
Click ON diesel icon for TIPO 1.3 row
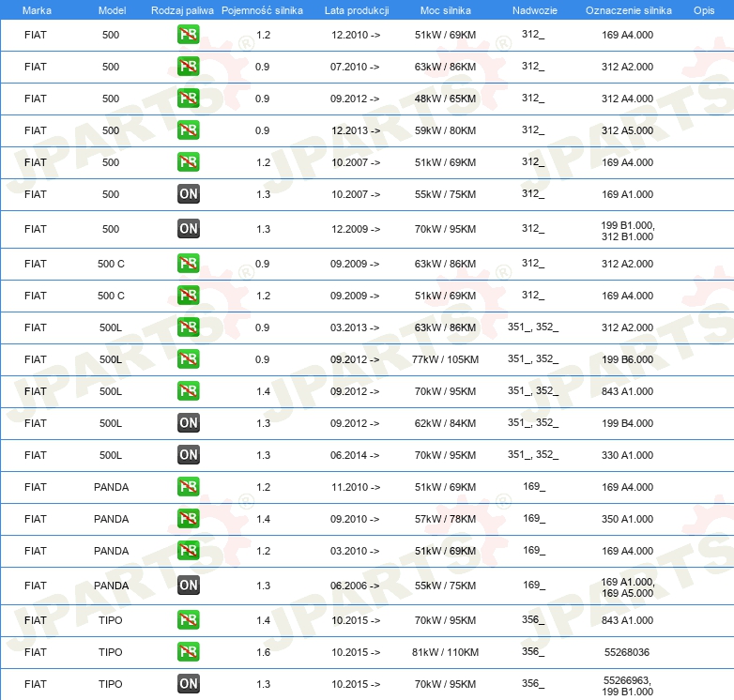point(188,684)
